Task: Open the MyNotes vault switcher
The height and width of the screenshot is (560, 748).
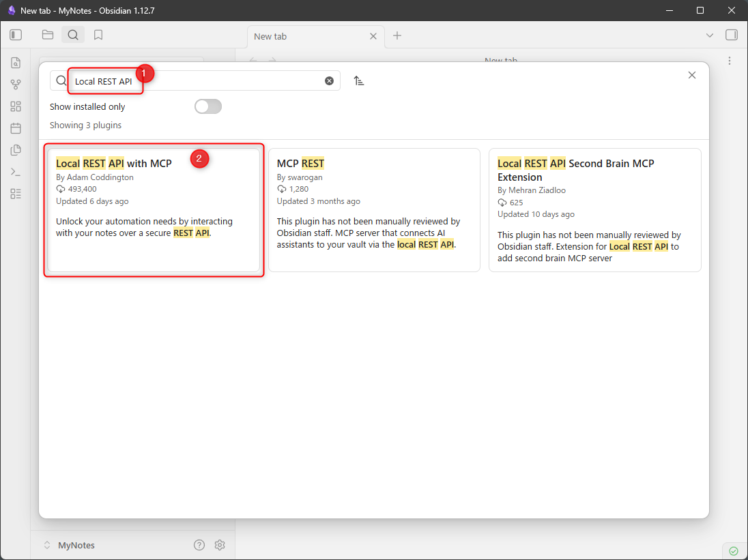Action: tap(69, 545)
